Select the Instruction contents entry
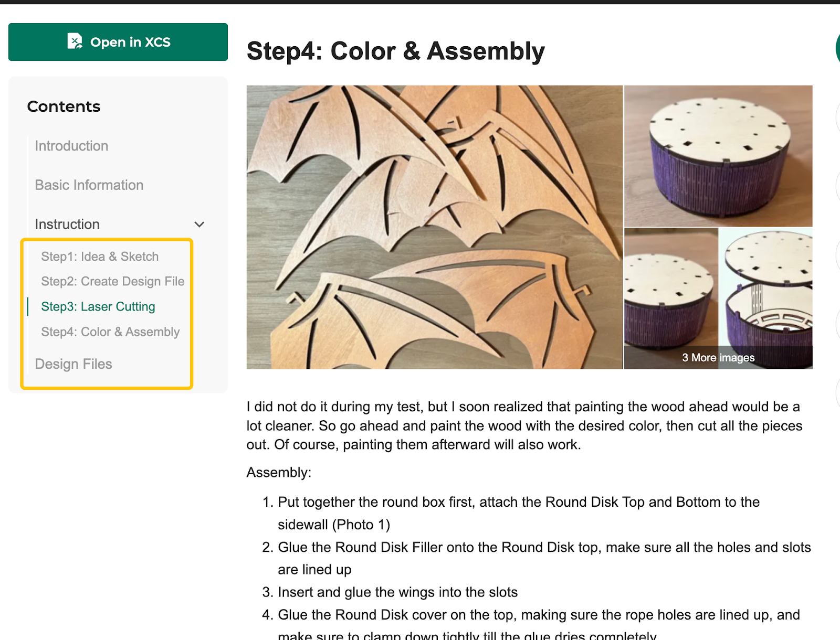 [67, 224]
